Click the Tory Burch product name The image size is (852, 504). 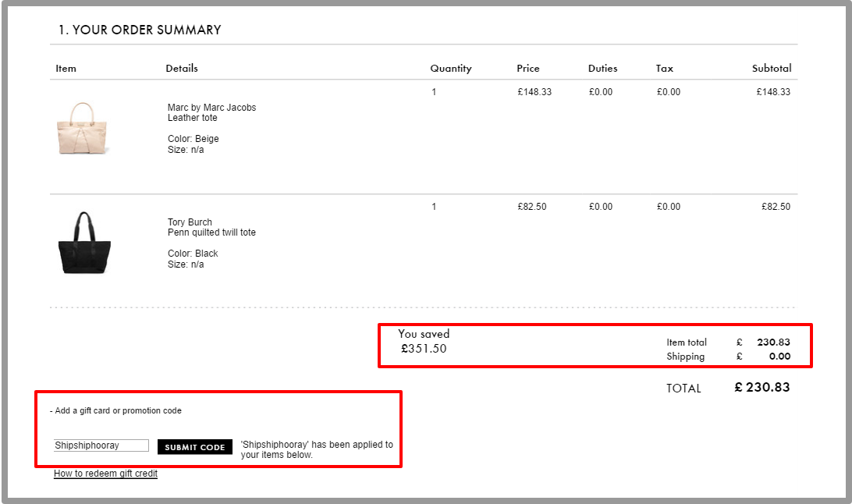tap(190, 222)
